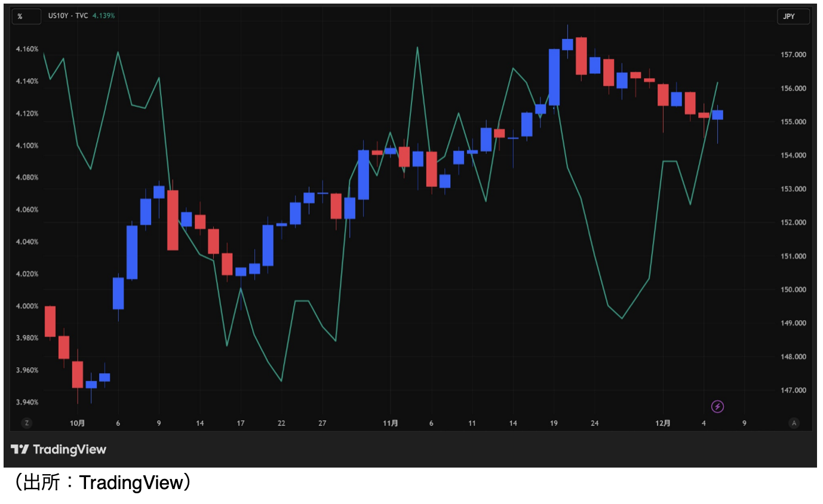Click 4.160% on the left yield axis
Screen dimensions: 823x504
click(27, 49)
